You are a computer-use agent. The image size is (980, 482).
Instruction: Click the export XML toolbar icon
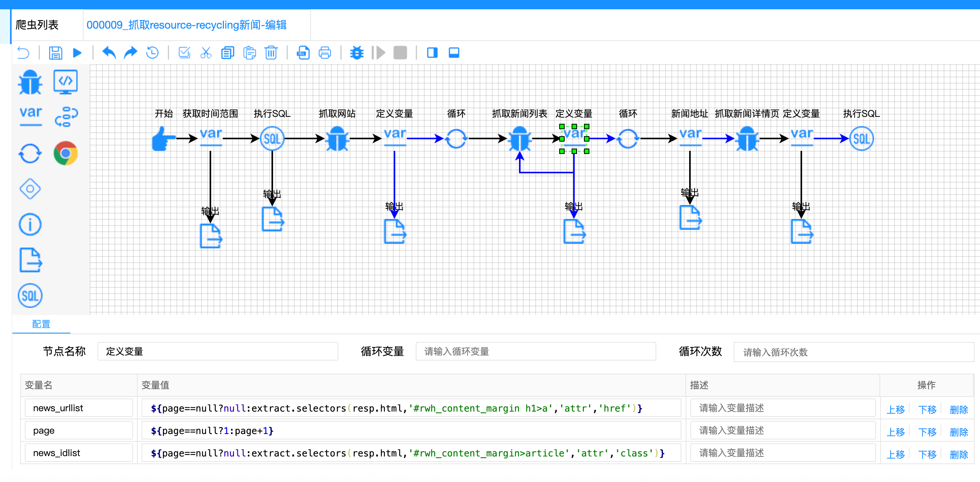pos(303,53)
